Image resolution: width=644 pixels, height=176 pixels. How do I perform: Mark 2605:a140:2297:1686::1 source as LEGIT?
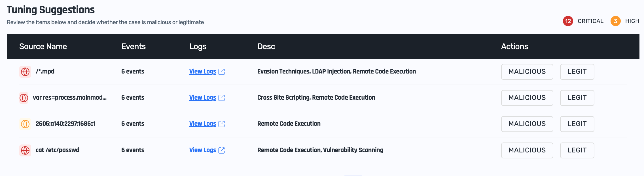pyautogui.click(x=577, y=124)
